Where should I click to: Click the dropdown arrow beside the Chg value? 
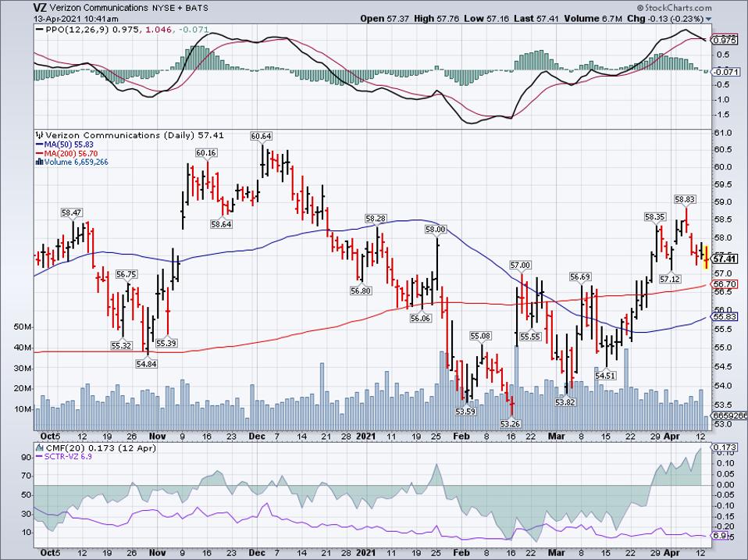(x=708, y=20)
